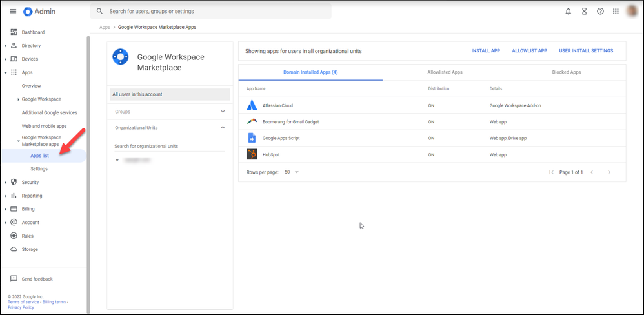The image size is (644, 315).
Task: Open the hamburger main menu icon
Action: pos(13,11)
